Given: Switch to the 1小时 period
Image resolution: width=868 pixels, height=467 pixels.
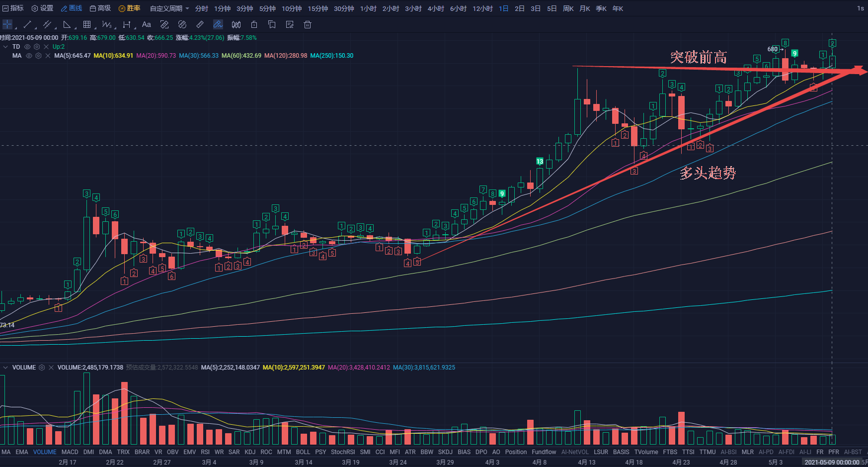Looking at the screenshot, I should (x=368, y=8).
